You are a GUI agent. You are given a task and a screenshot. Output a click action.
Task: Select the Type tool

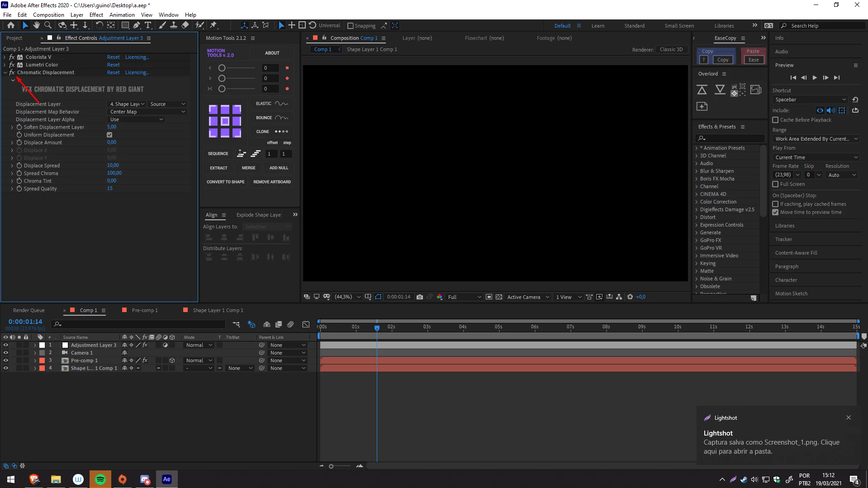coord(148,25)
